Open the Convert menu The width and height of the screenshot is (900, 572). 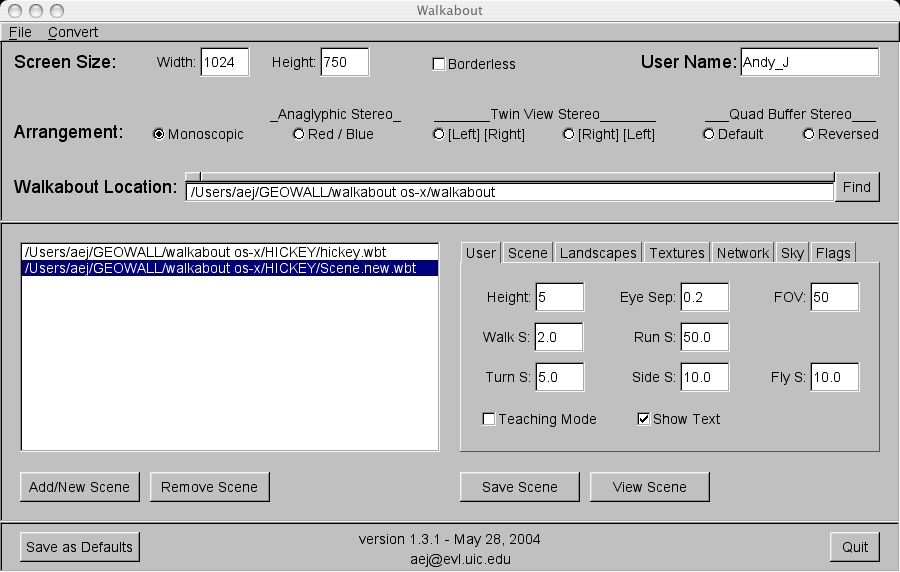click(73, 32)
